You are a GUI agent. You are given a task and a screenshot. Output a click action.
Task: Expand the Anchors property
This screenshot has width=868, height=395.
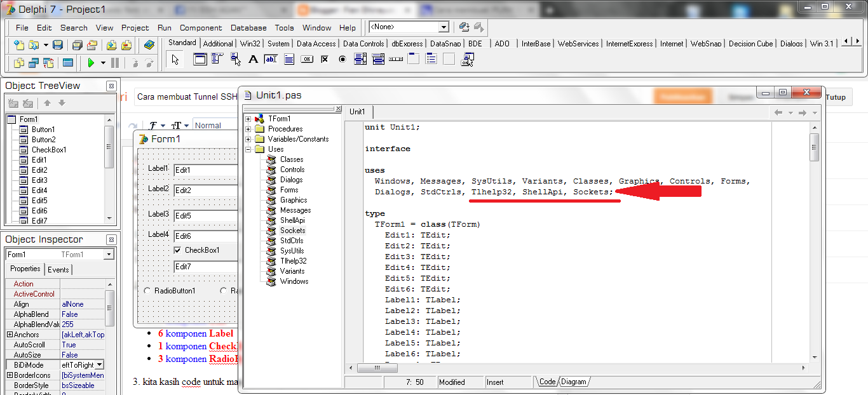(10, 335)
